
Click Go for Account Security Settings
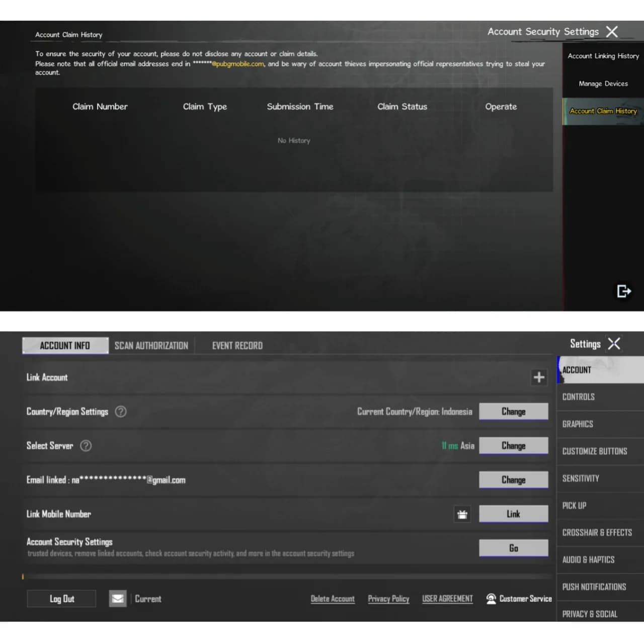click(x=514, y=548)
